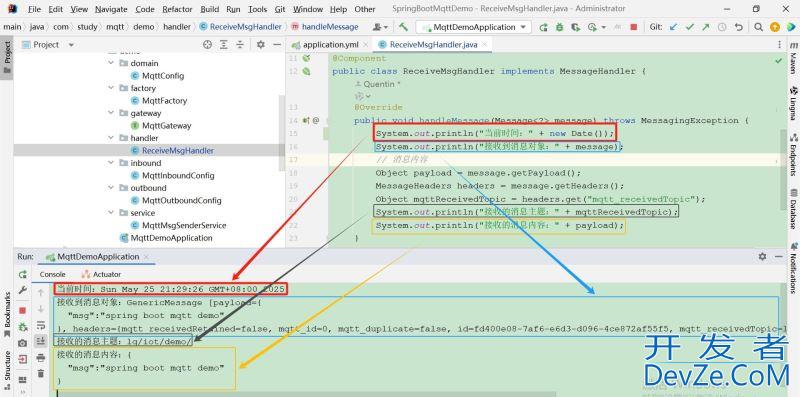
Task: Open Search Everywhere magnifier icon
Action: pyautogui.click(x=759, y=27)
